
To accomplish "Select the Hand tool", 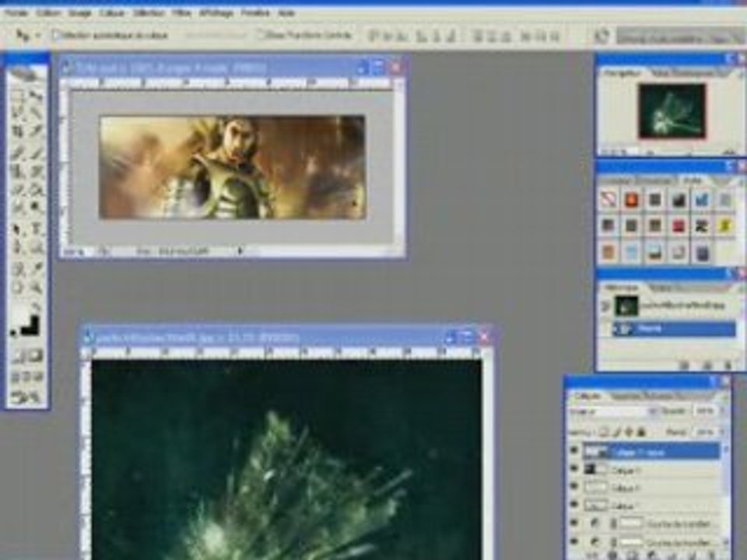I will click(x=17, y=287).
